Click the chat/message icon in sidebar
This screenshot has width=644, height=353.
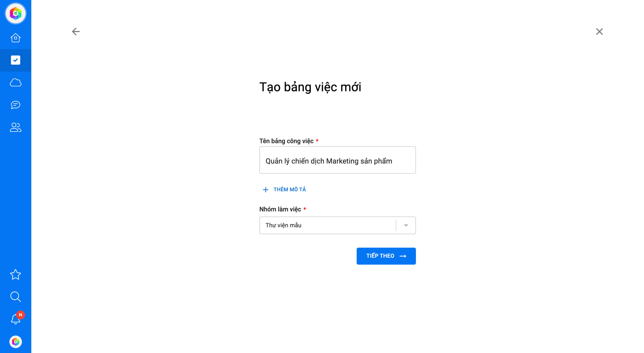[16, 105]
